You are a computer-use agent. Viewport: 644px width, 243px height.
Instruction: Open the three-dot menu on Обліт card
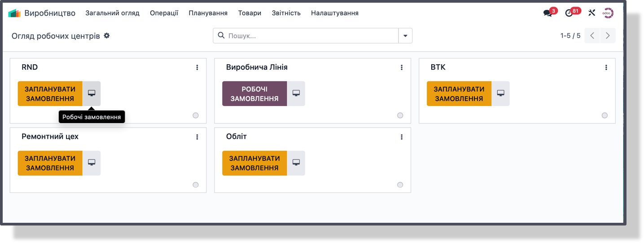click(402, 137)
